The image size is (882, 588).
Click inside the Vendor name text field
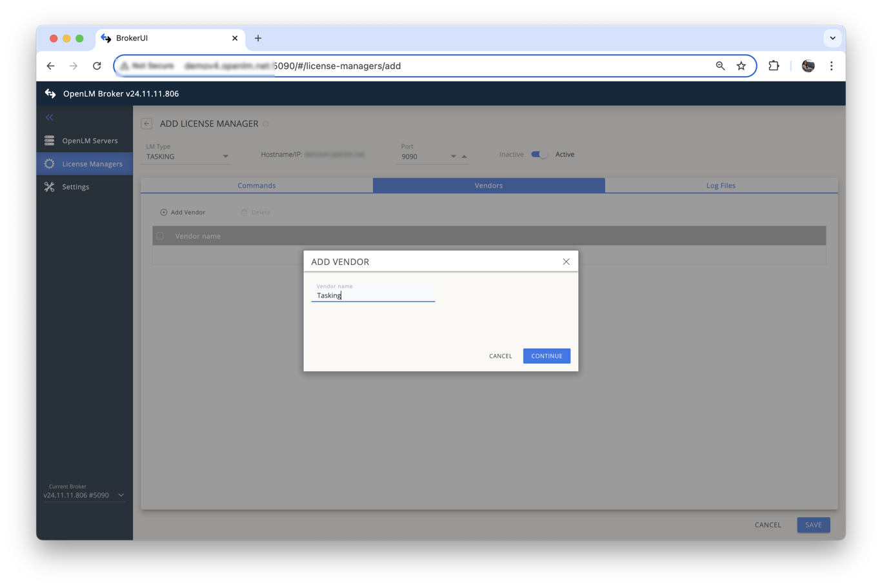(x=373, y=295)
